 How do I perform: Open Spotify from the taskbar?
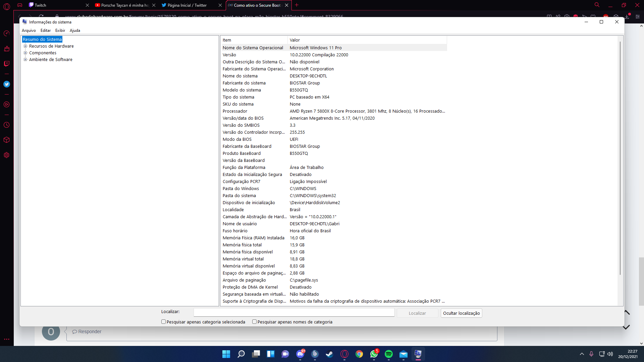(x=389, y=354)
